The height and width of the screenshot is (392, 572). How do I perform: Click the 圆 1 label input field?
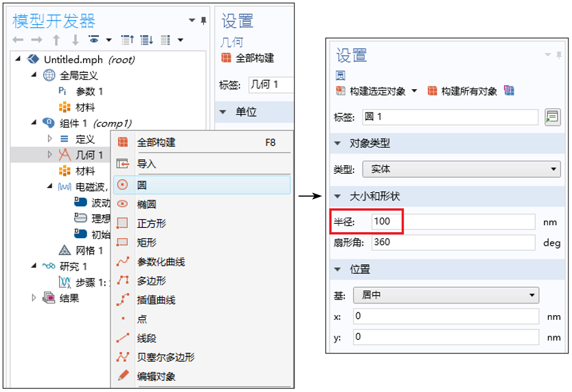(450, 117)
